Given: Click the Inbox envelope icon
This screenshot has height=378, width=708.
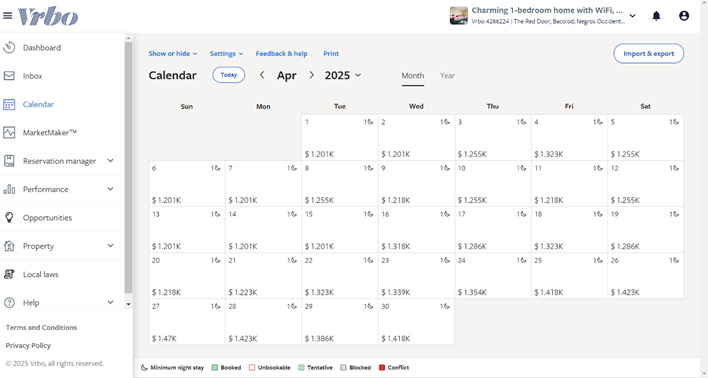Looking at the screenshot, I should point(9,76).
